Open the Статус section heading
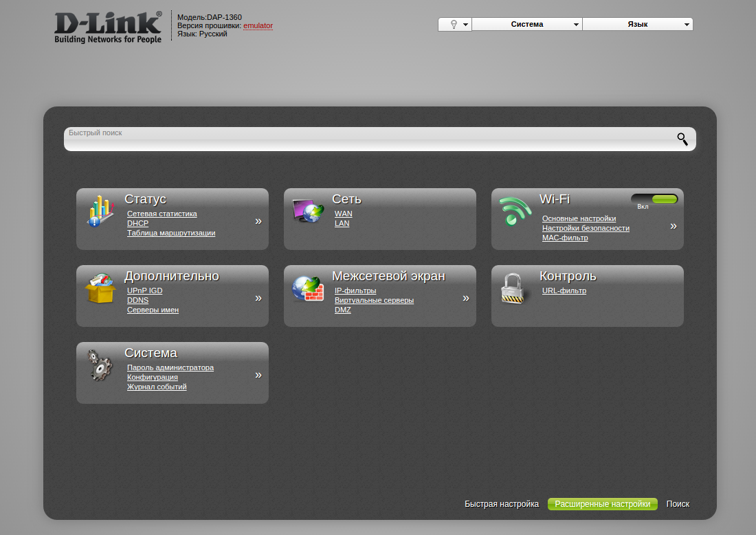The image size is (756, 535). click(x=145, y=199)
